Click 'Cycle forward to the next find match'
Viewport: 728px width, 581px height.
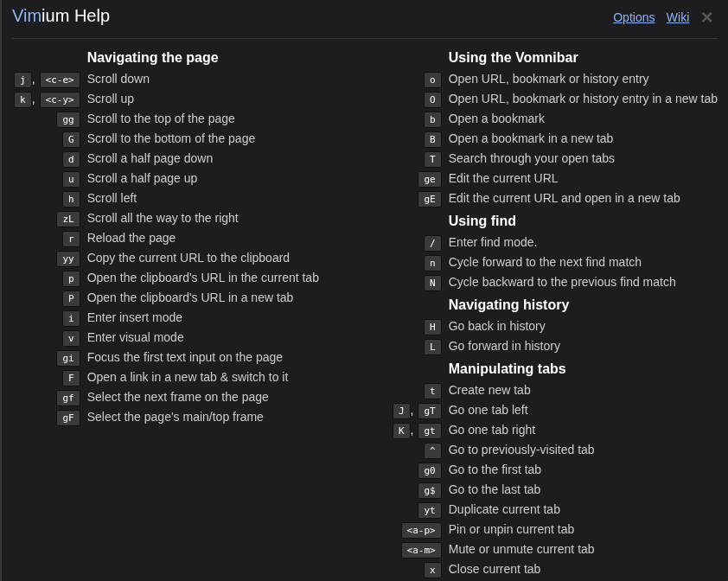point(545,263)
